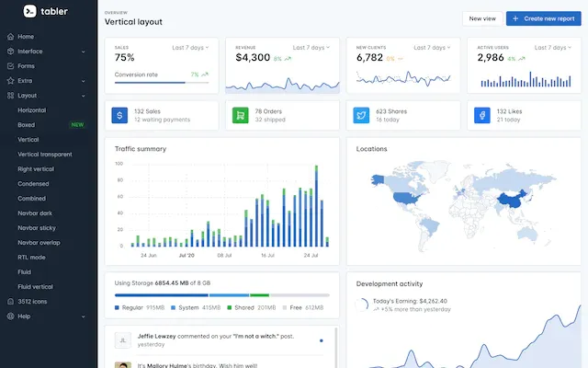
Task: Click the NEW badge next to Boxed
Action: tap(77, 125)
